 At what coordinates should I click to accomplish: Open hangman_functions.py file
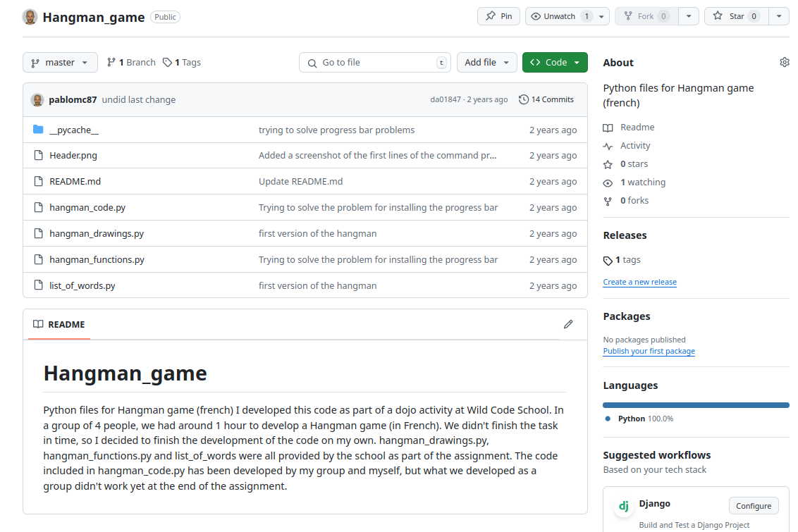coord(97,259)
